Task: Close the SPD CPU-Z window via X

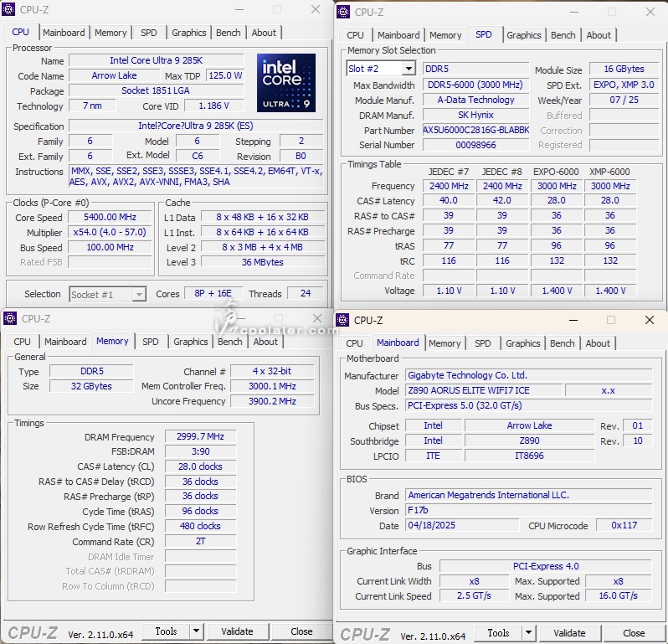Action: 650,12
